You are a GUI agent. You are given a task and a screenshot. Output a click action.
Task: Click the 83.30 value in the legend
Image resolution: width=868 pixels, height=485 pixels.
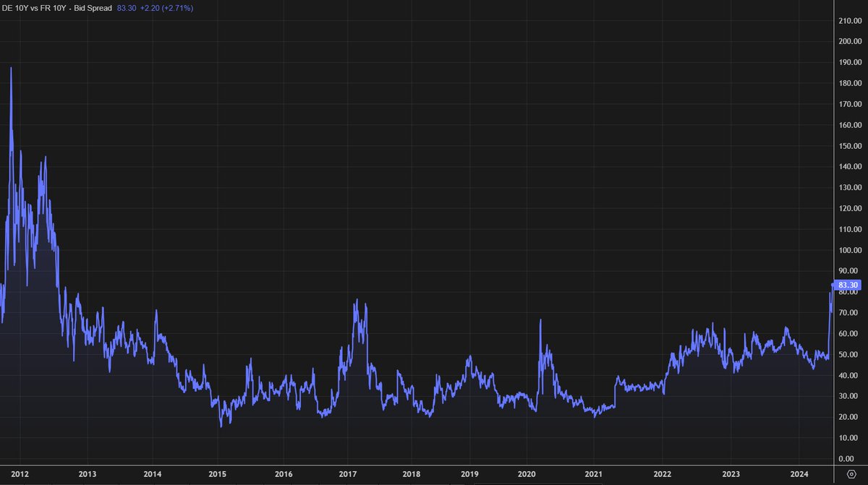pos(127,8)
